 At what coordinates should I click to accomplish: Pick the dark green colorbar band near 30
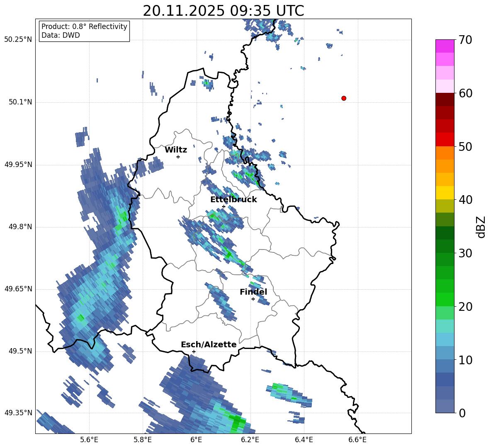coord(445,246)
